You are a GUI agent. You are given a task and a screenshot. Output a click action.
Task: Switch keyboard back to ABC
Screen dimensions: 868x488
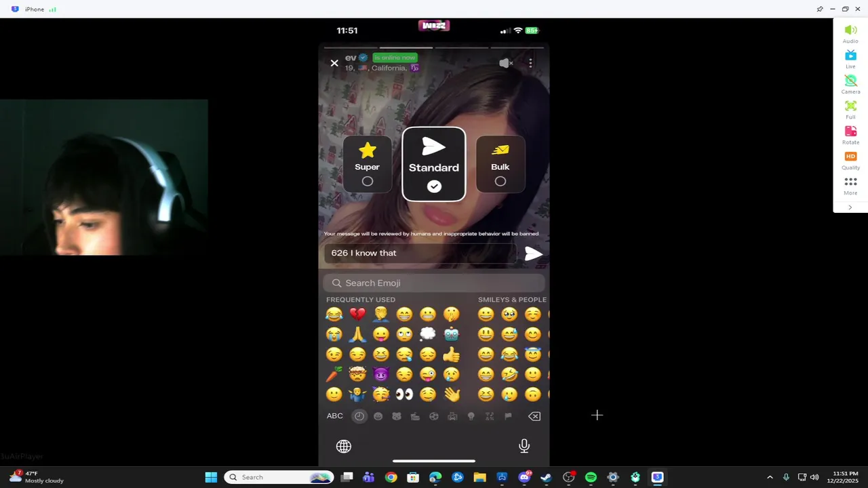[335, 416]
